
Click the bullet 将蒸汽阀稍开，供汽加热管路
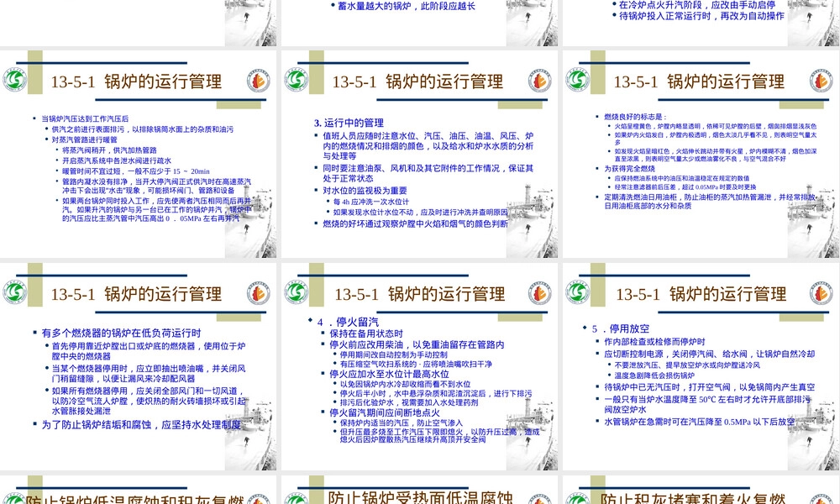(x=109, y=150)
